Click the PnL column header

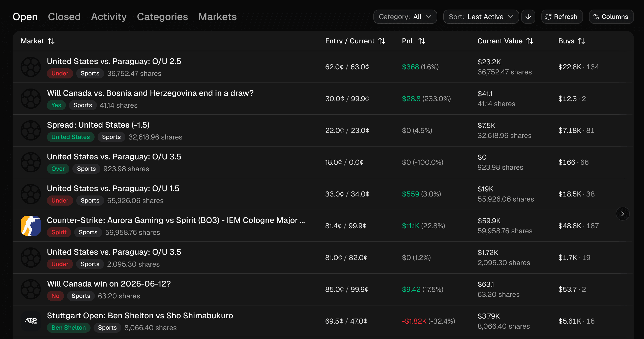coord(414,41)
